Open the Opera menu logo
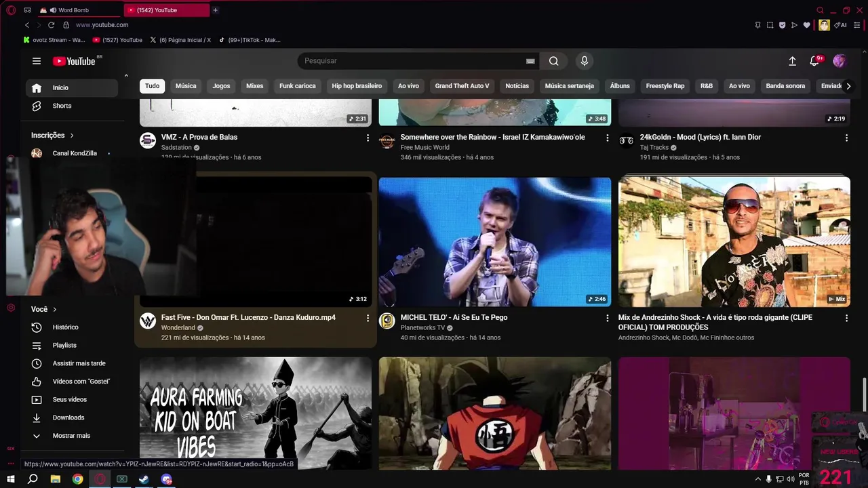 pyautogui.click(x=11, y=10)
